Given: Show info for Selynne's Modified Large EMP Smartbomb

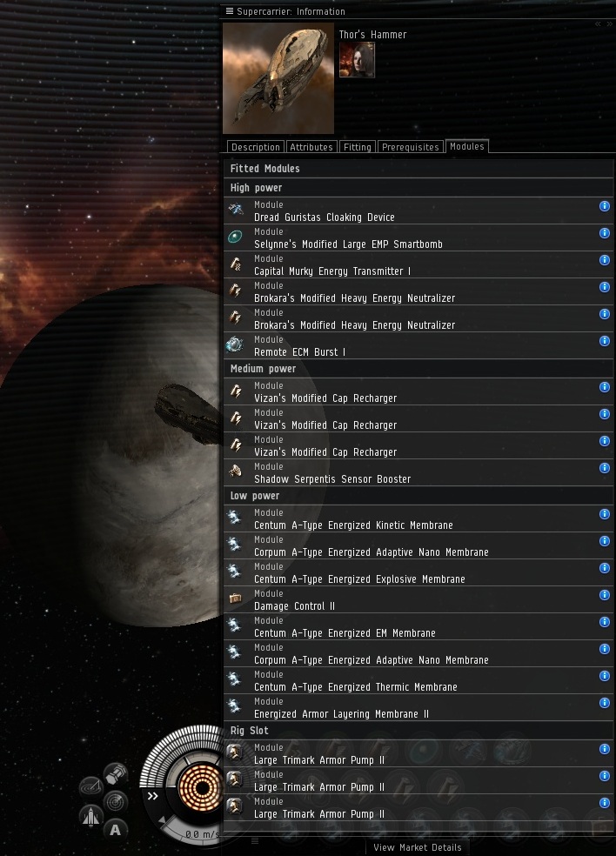Looking at the screenshot, I should [605, 233].
